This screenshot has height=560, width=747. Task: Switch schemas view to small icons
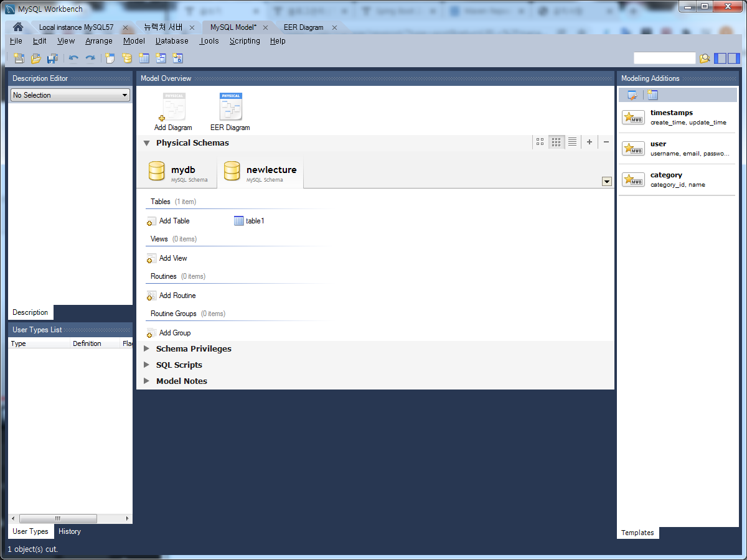point(556,142)
